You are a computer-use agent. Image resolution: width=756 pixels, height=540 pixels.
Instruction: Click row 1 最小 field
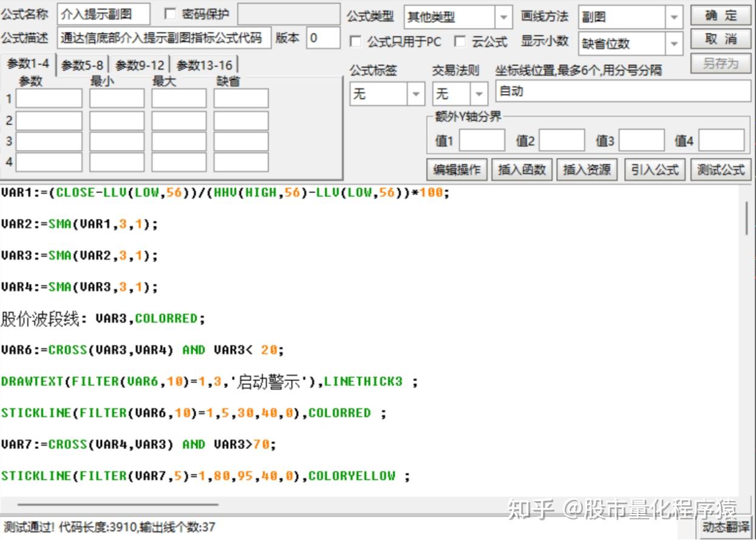click(x=117, y=98)
